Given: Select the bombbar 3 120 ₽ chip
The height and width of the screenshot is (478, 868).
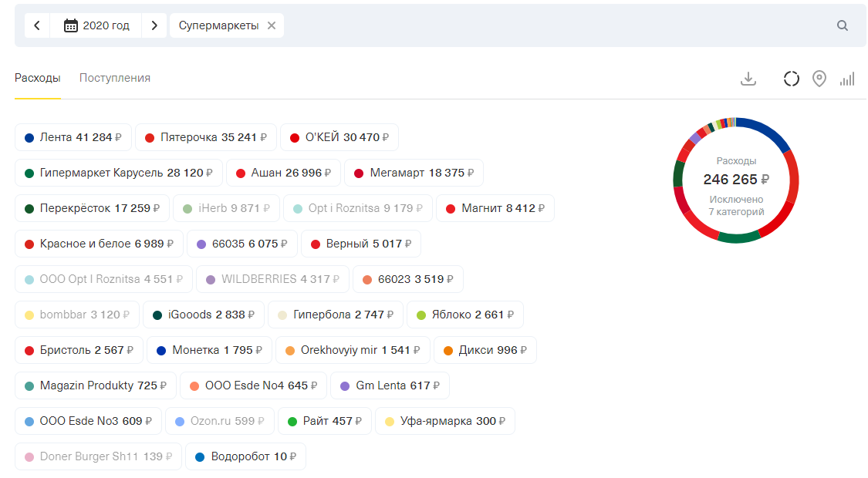Looking at the screenshot, I should pos(77,315).
